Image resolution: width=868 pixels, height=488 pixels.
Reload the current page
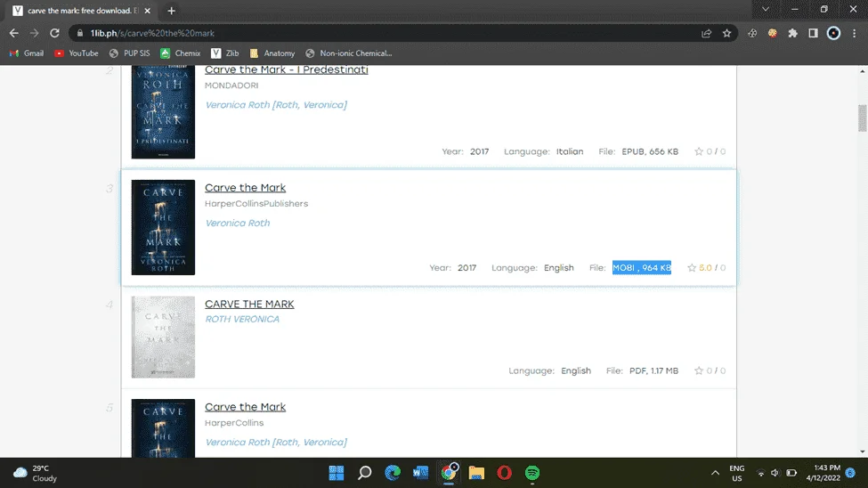pyautogui.click(x=54, y=33)
